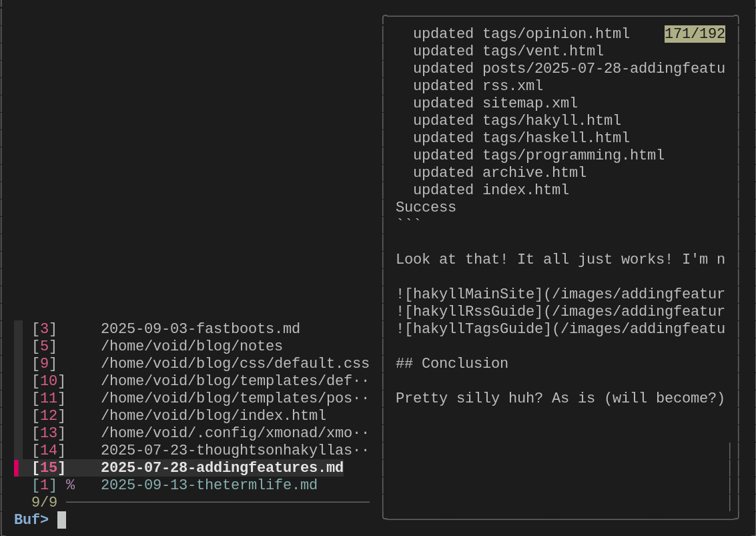Image resolution: width=756 pixels, height=536 pixels.
Task: Click the Buf> prompt input field
Action: (61, 519)
